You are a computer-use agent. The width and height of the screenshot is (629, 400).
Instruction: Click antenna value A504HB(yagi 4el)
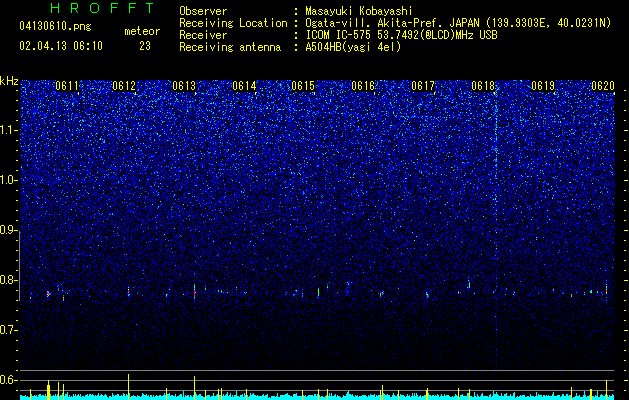point(353,47)
